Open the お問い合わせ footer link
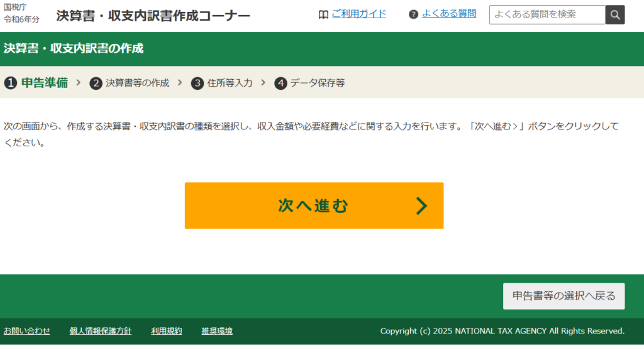The height and width of the screenshot is (358, 644). click(x=27, y=331)
